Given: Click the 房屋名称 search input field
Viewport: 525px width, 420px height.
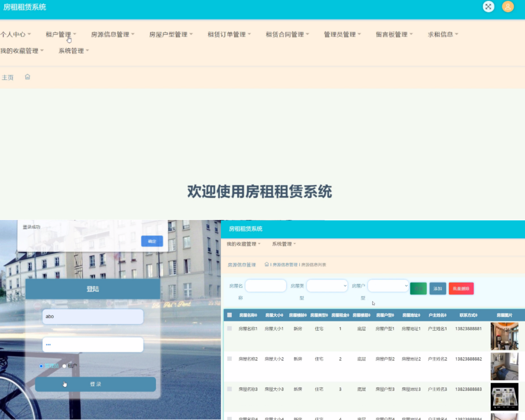Looking at the screenshot, I should [266, 286].
